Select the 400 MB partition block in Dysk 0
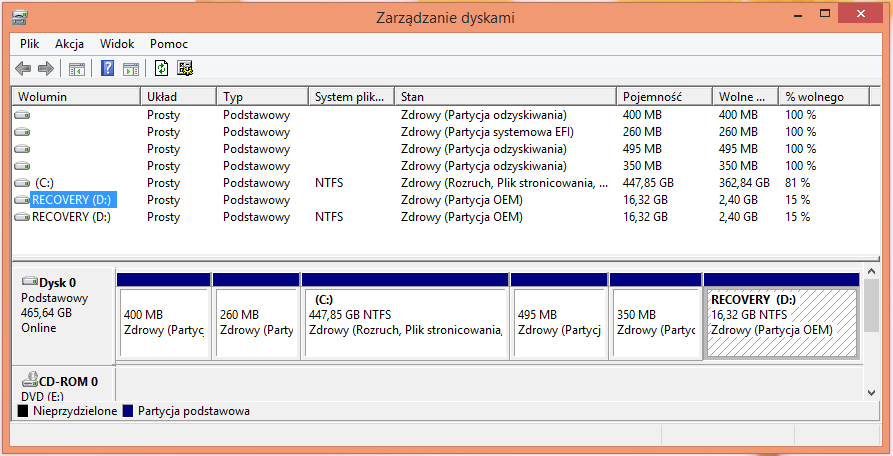 click(x=164, y=316)
